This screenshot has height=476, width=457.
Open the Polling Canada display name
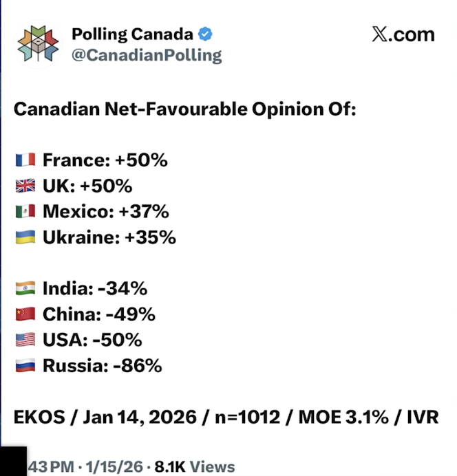coord(134,34)
